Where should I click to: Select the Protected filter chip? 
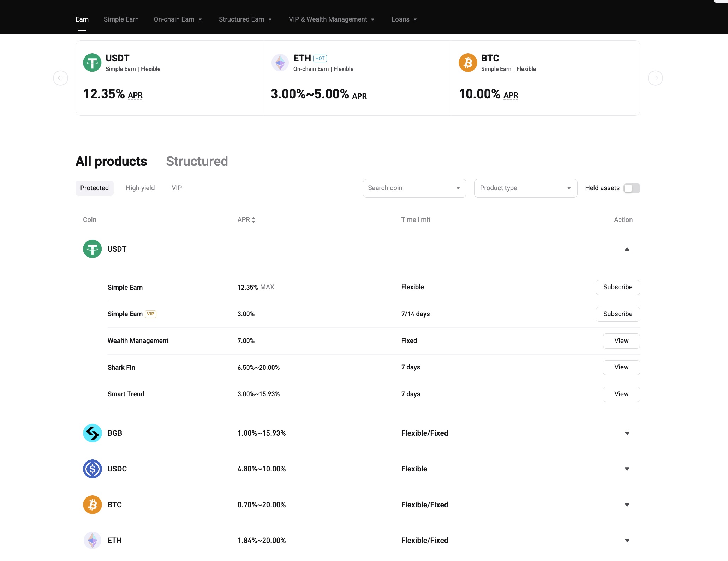click(x=94, y=188)
